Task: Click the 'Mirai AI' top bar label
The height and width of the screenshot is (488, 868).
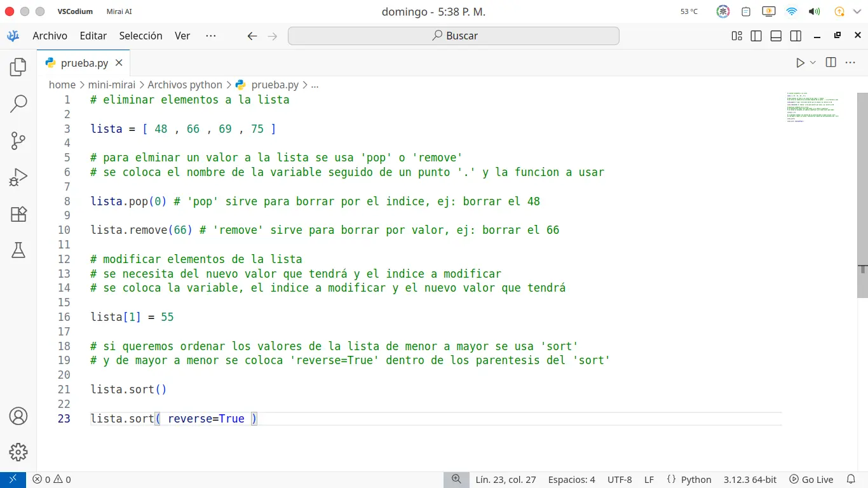Action: coord(119,11)
